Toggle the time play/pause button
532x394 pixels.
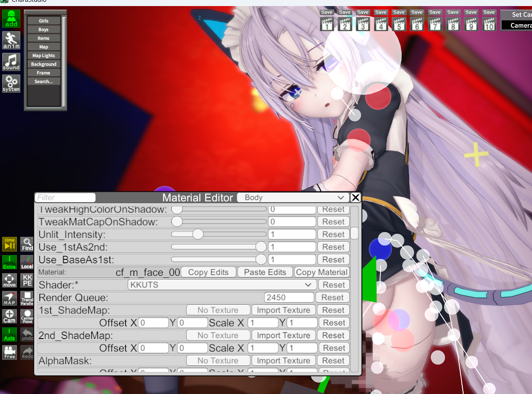coord(10,244)
